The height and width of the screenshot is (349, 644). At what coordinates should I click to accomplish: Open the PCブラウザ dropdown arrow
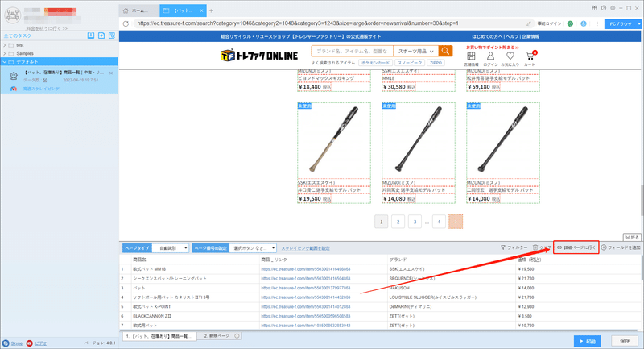point(639,24)
